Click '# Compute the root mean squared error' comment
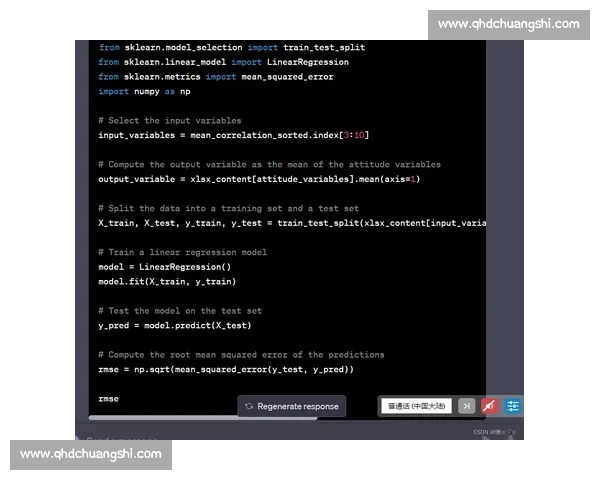This screenshot has width=600, height=480. tap(241, 355)
